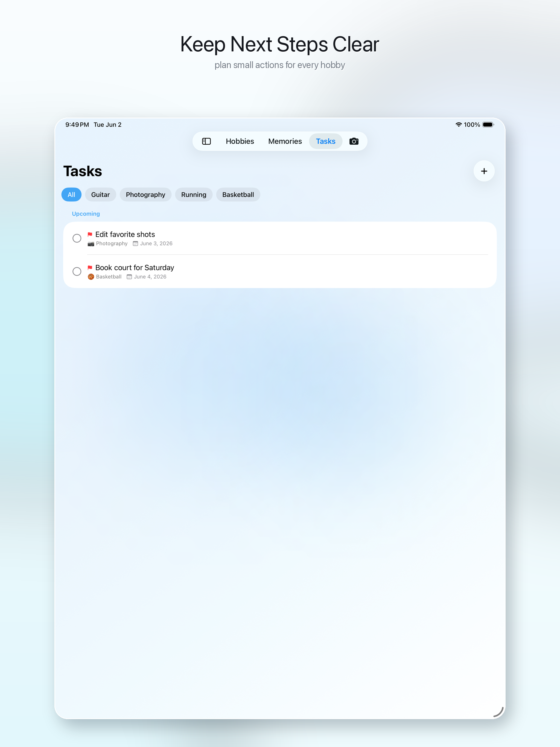Switch to the Memories tab
The width and height of the screenshot is (560, 747).
[285, 141]
